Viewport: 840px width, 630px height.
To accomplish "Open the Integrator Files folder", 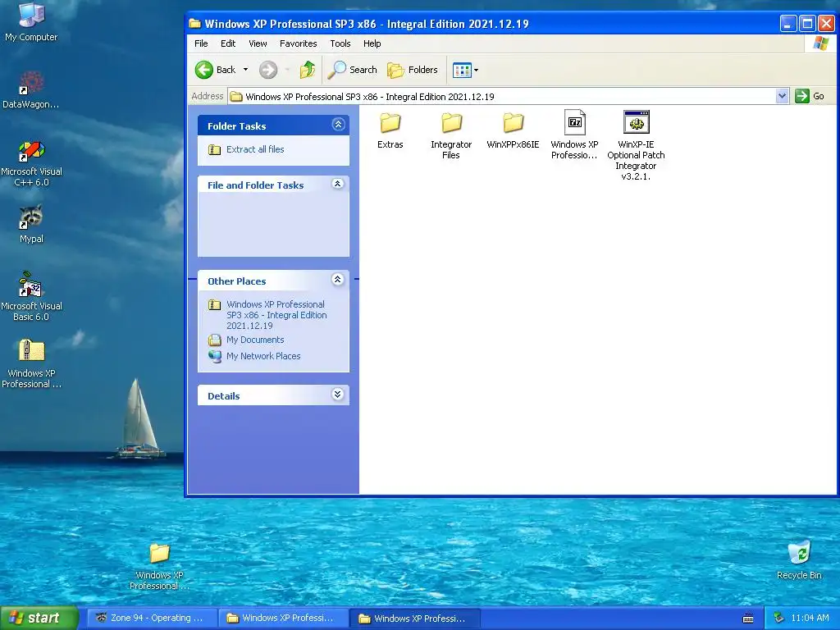I will pos(451,136).
